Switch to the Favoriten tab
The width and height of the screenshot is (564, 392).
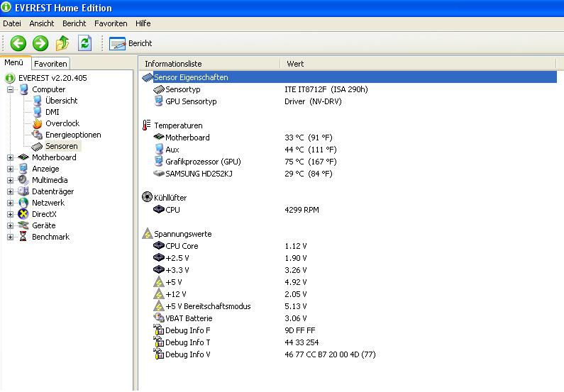click(50, 63)
